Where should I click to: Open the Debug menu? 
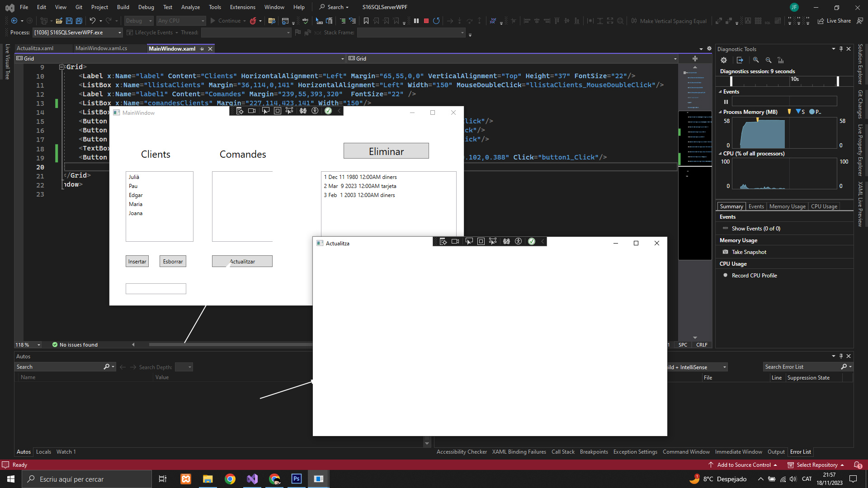click(146, 7)
